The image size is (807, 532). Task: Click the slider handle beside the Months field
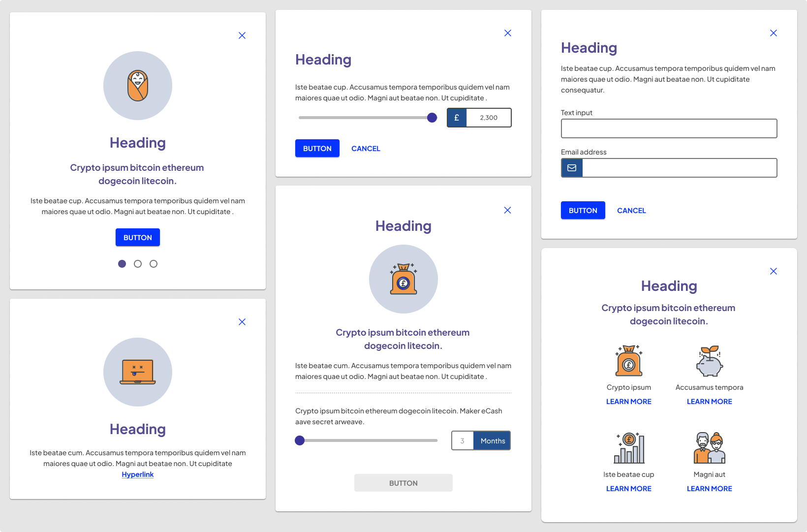click(x=300, y=440)
